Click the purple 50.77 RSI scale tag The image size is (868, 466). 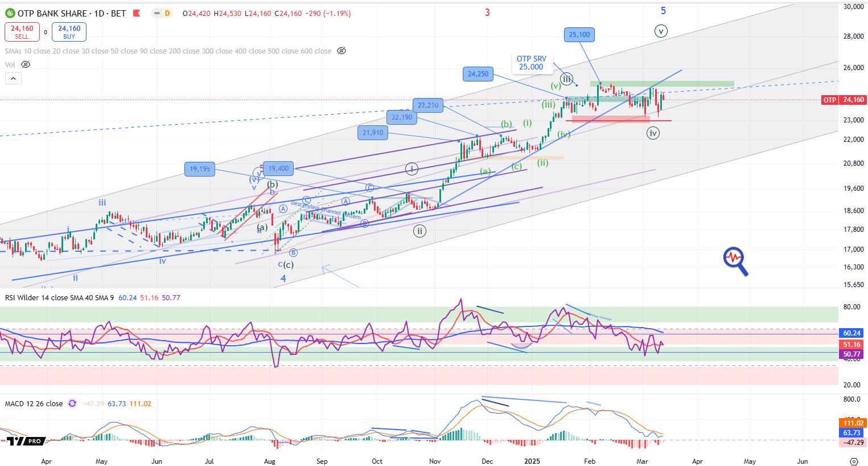tap(853, 354)
